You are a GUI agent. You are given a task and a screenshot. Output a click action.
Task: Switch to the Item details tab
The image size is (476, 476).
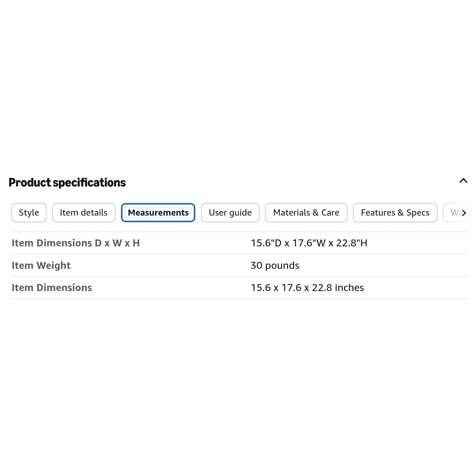coord(84,213)
